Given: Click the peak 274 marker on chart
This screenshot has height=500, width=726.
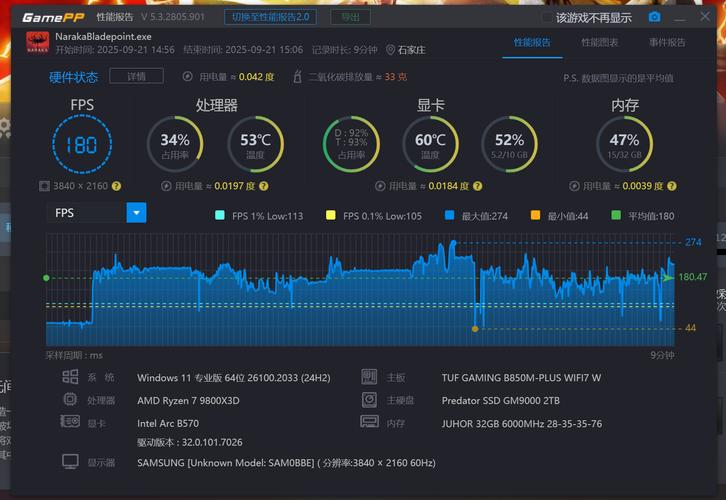Looking at the screenshot, I should click(454, 243).
